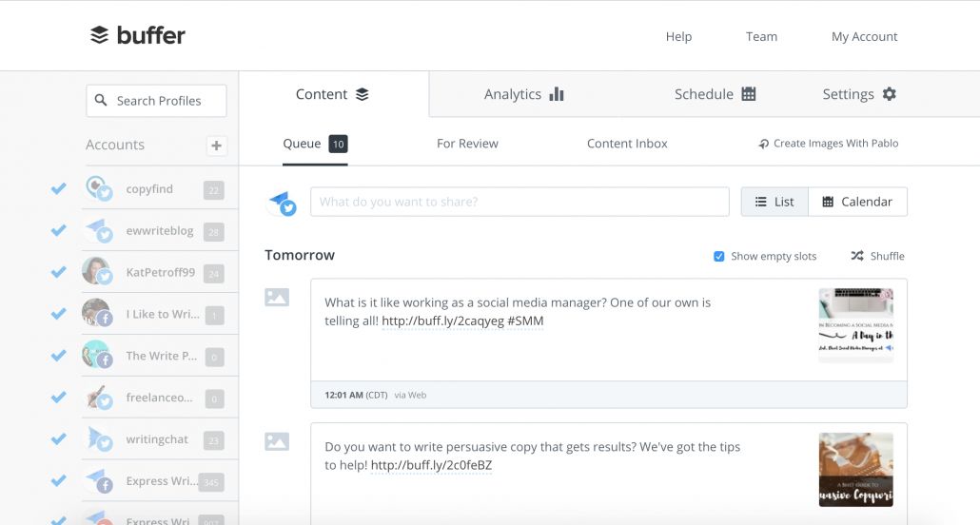980x525 pixels.
Task: Click the Analytics bar chart icon
Action: (557, 94)
